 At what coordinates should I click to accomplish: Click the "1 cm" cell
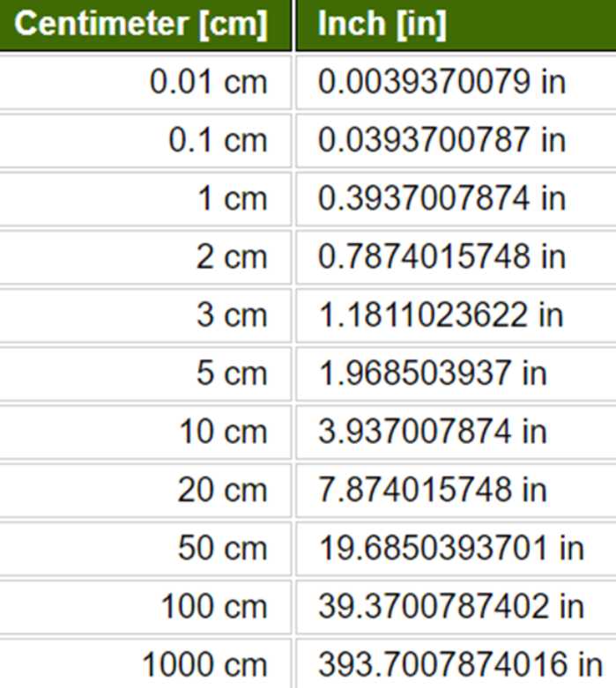coord(145,198)
